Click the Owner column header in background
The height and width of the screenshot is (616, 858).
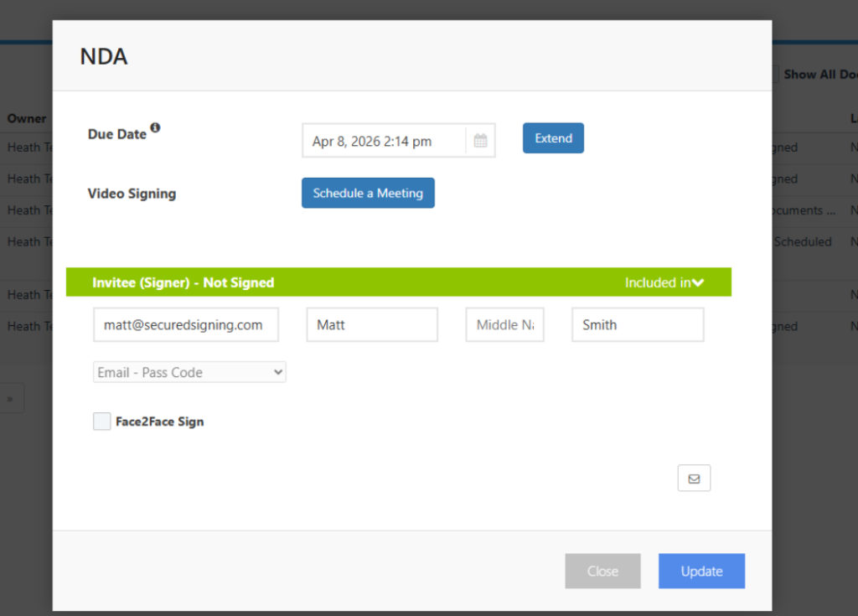coord(25,118)
